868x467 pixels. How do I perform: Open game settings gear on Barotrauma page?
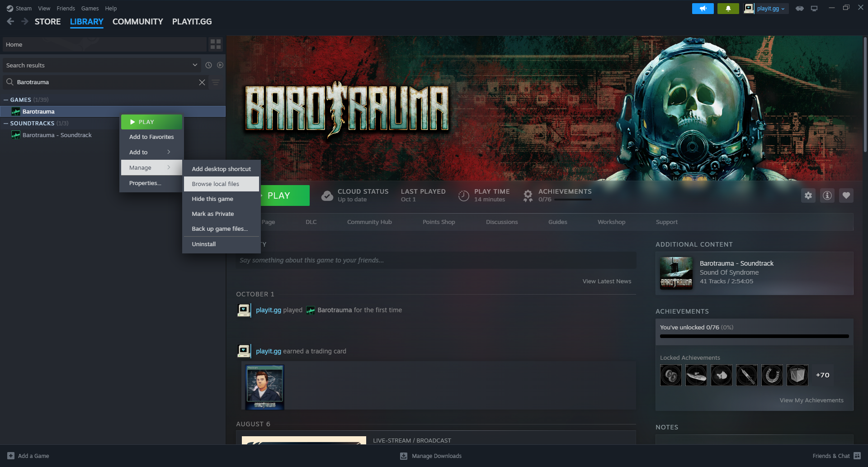(x=808, y=195)
